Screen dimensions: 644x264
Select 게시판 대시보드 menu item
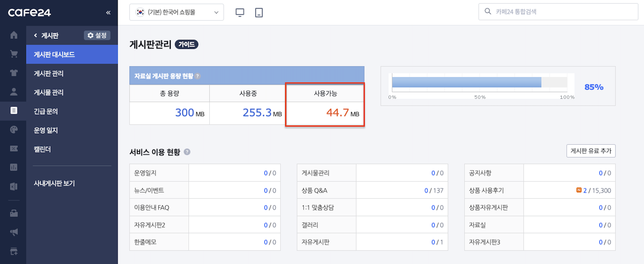pyautogui.click(x=72, y=54)
